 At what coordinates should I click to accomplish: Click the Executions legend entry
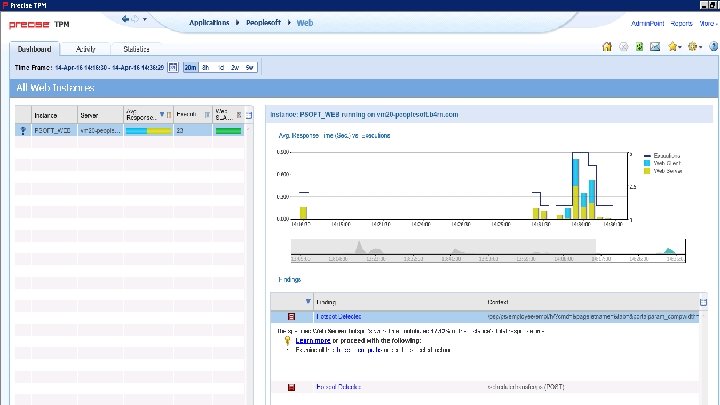click(662, 156)
